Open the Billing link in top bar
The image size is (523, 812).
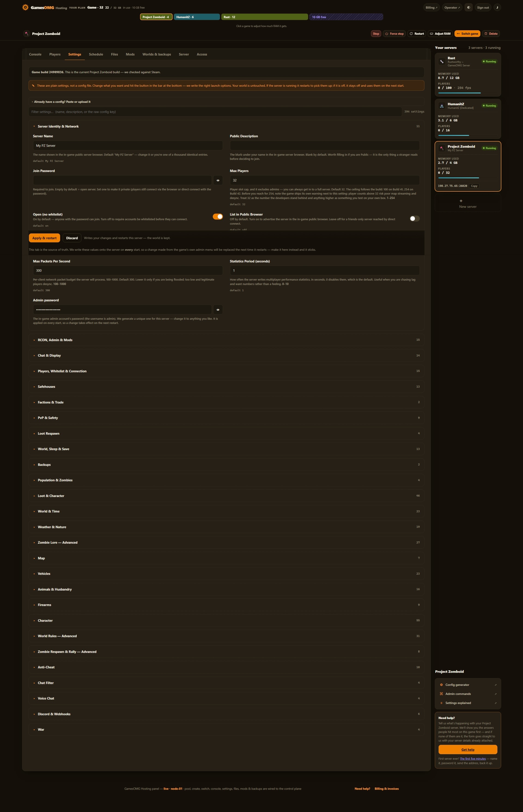pyautogui.click(x=431, y=7)
